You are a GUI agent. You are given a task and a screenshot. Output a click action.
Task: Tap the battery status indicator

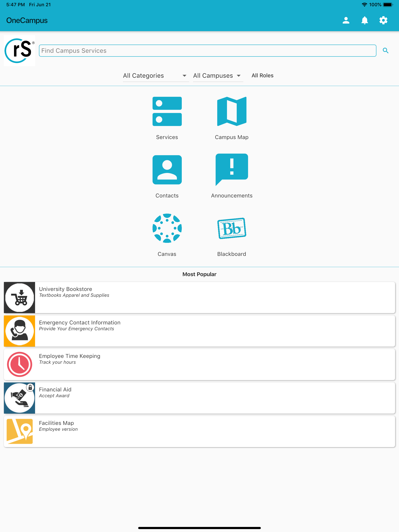388,4
